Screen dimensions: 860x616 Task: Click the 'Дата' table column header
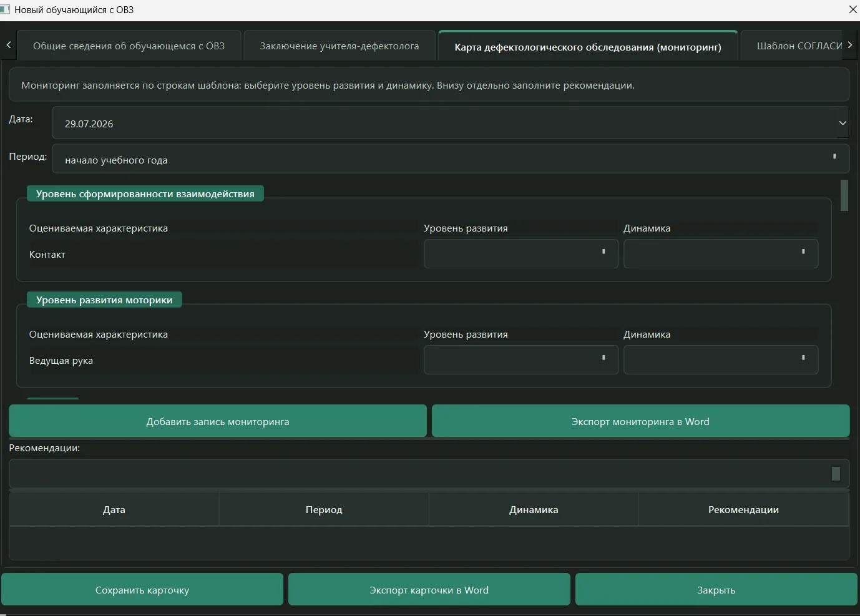click(114, 509)
